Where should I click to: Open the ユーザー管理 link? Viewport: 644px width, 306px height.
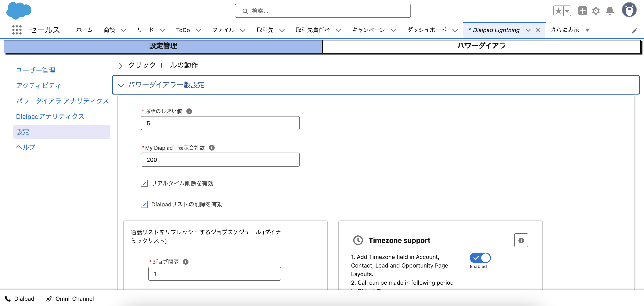[x=35, y=70]
